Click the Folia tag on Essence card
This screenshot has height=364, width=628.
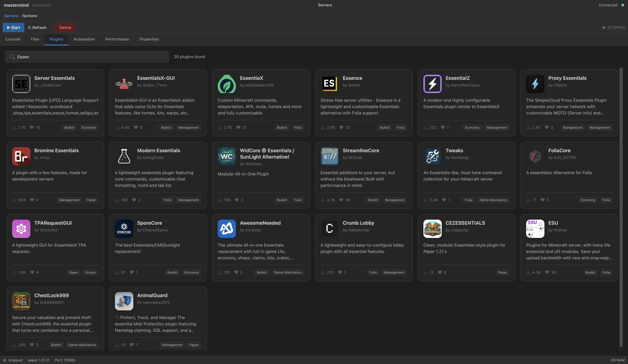(x=400, y=128)
